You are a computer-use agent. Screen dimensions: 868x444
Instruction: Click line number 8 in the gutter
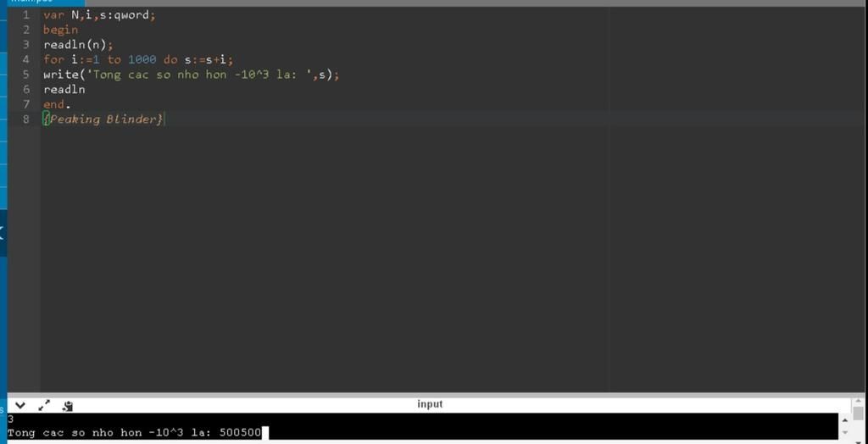[26, 119]
